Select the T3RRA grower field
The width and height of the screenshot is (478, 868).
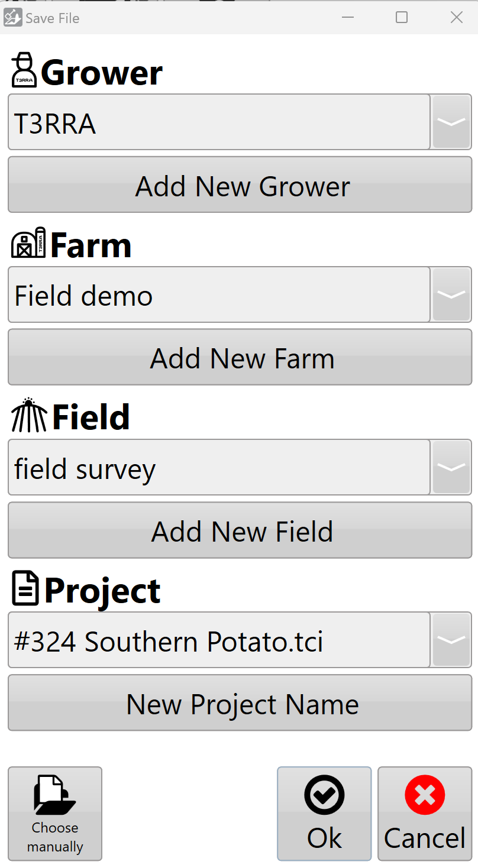coord(219,122)
